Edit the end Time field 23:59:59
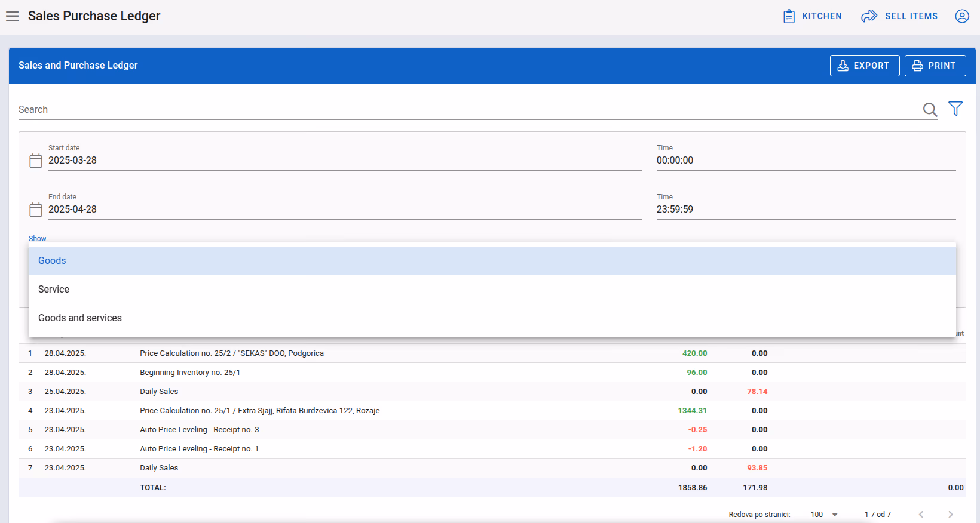The height and width of the screenshot is (523, 980). (806, 210)
